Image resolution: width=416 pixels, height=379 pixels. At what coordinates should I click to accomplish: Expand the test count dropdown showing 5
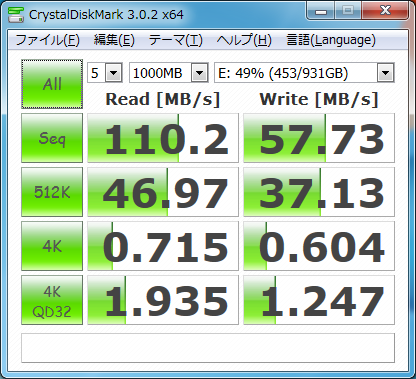(x=114, y=73)
